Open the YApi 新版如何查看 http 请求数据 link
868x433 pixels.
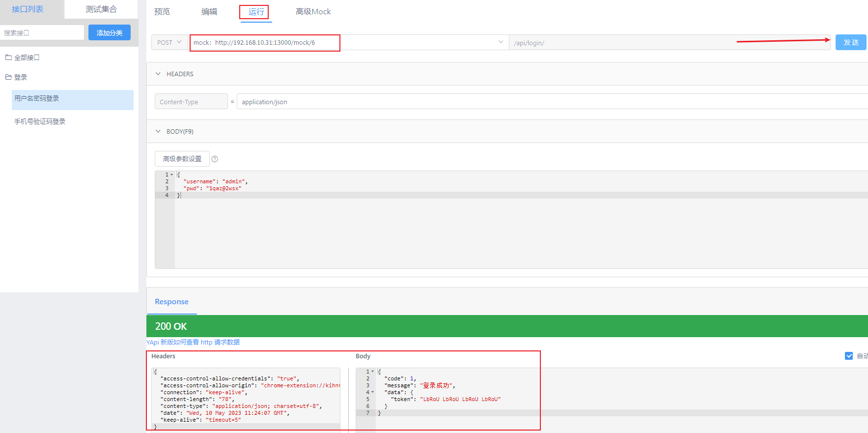pos(193,342)
